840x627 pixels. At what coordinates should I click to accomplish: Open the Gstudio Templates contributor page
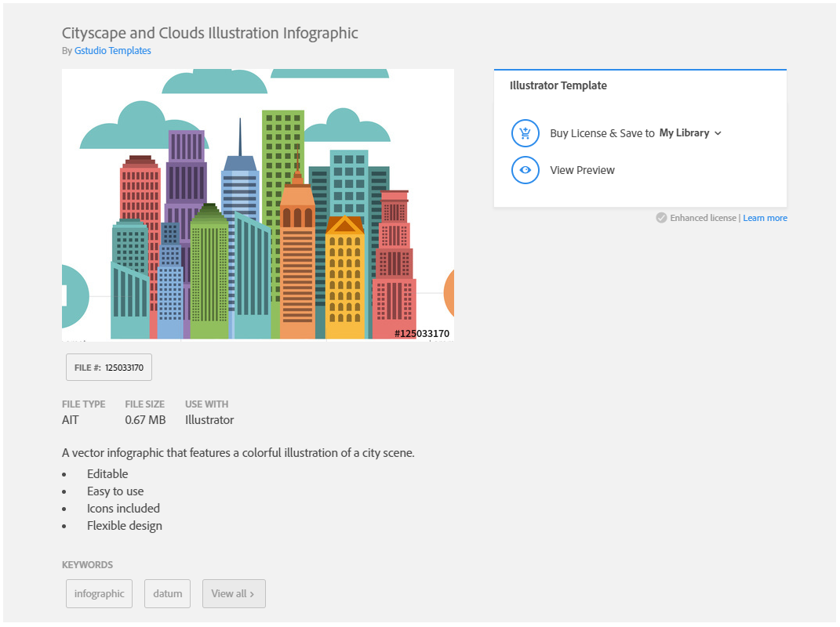coord(112,50)
